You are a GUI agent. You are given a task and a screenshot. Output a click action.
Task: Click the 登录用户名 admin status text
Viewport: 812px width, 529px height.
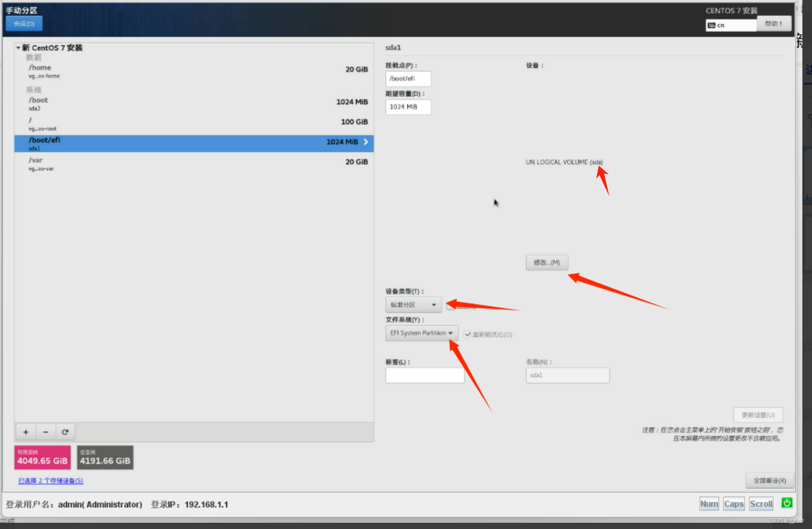click(74, 504)
